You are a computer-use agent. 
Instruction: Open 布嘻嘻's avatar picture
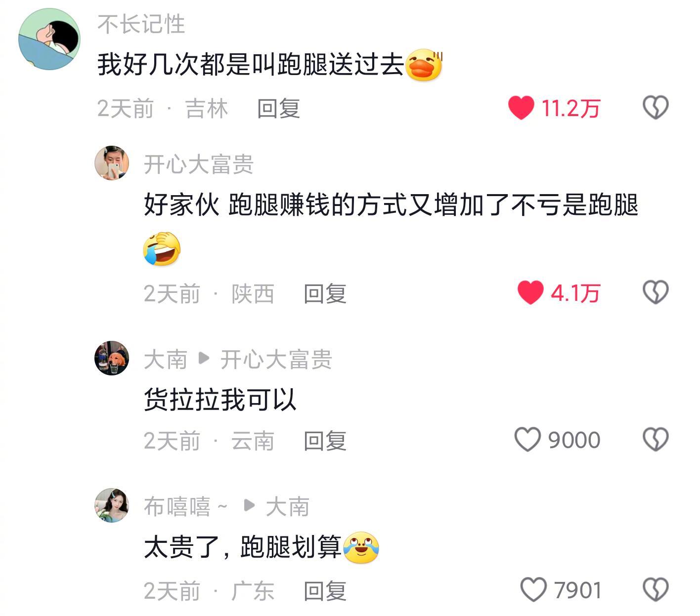coord(112,505)
